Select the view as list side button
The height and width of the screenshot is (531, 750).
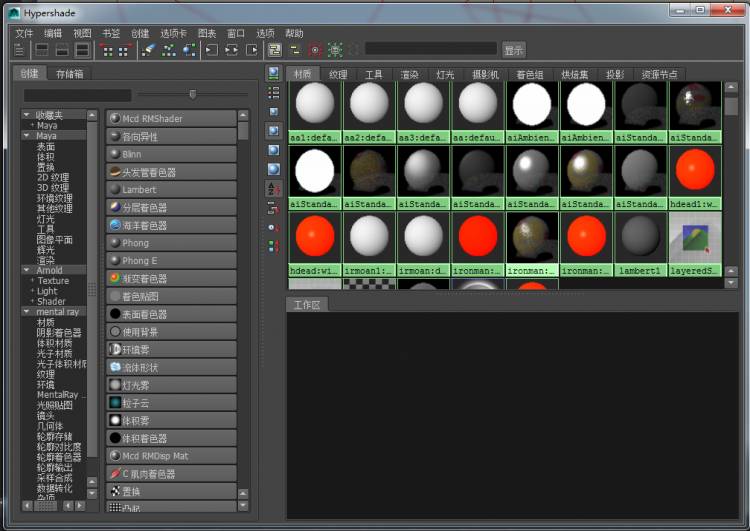[274, 92]
